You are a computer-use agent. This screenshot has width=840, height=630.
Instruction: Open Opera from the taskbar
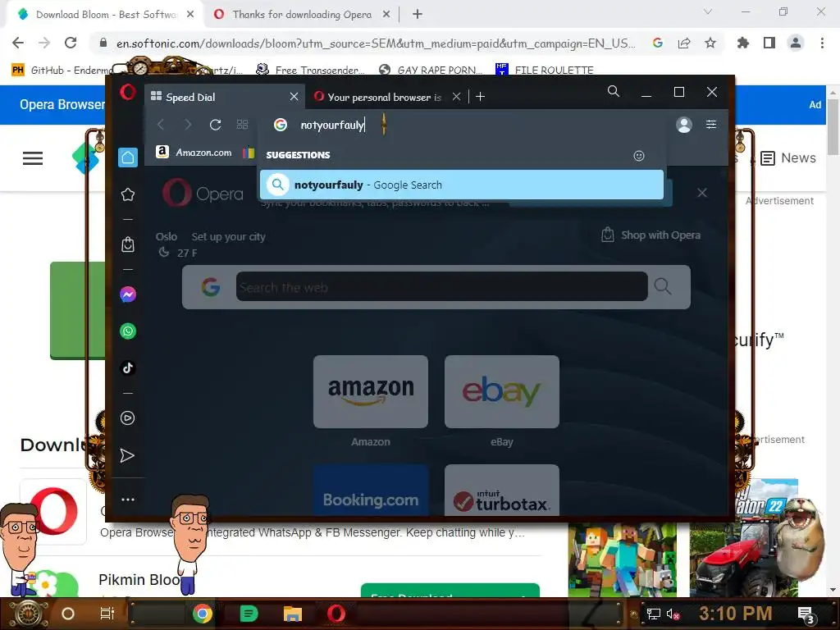[336, 614]
